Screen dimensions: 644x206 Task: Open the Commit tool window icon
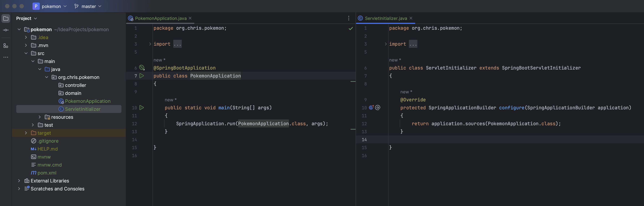pyautogui.click(x=6, y=30)
